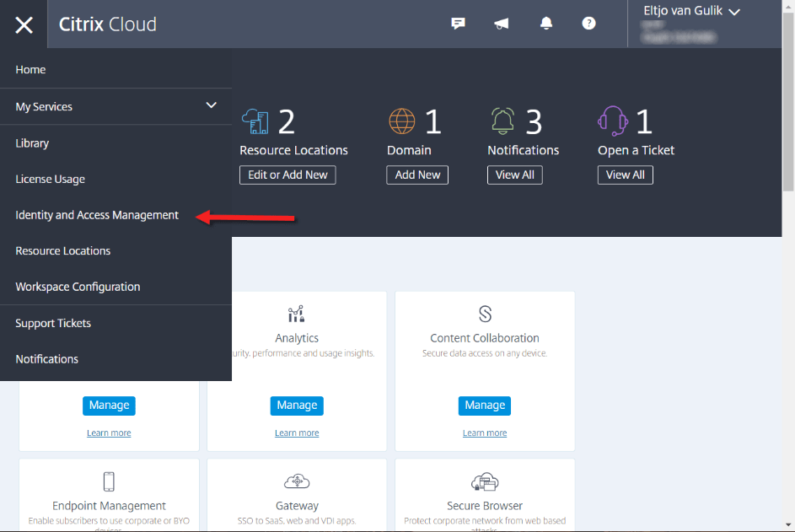Open Identity and Access Management

coord(96,215)
